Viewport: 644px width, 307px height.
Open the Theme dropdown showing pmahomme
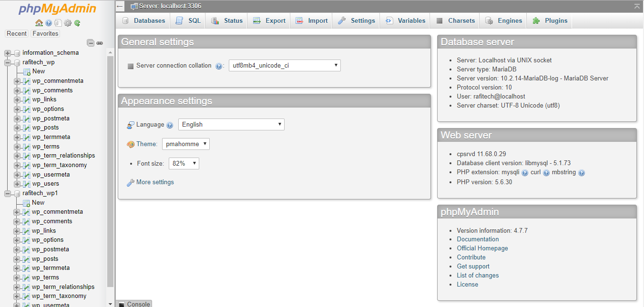[186, 144]
